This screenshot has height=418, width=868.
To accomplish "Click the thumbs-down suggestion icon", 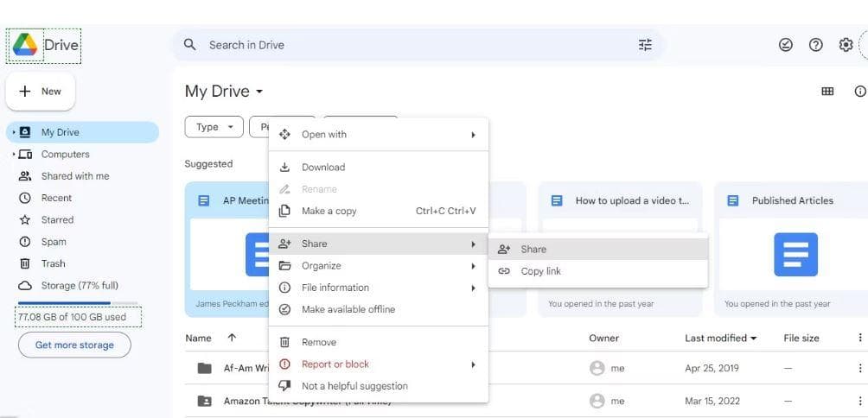I will 284,386.
